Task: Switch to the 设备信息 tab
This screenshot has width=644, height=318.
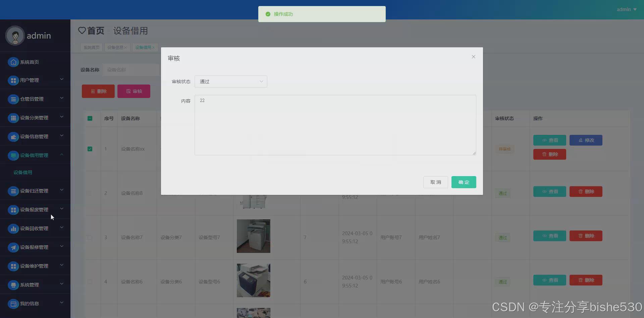Action: (115, 47)
